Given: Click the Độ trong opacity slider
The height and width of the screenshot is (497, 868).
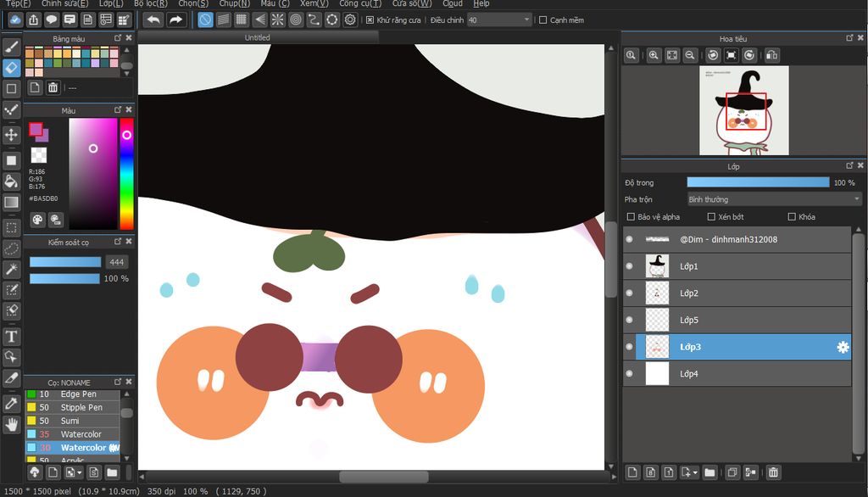Looking at the screenshot, I should click(x=758, y=183).
